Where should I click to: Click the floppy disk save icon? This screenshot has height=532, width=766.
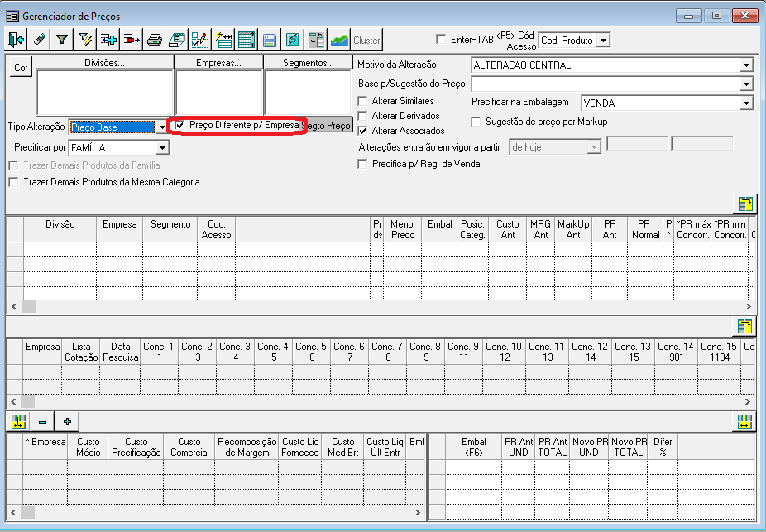tap(269, 40)
